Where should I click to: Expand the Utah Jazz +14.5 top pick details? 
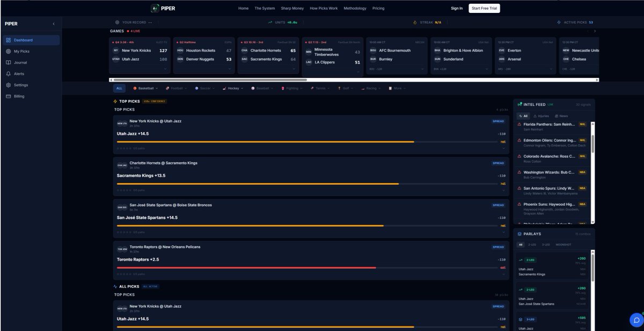503,148
